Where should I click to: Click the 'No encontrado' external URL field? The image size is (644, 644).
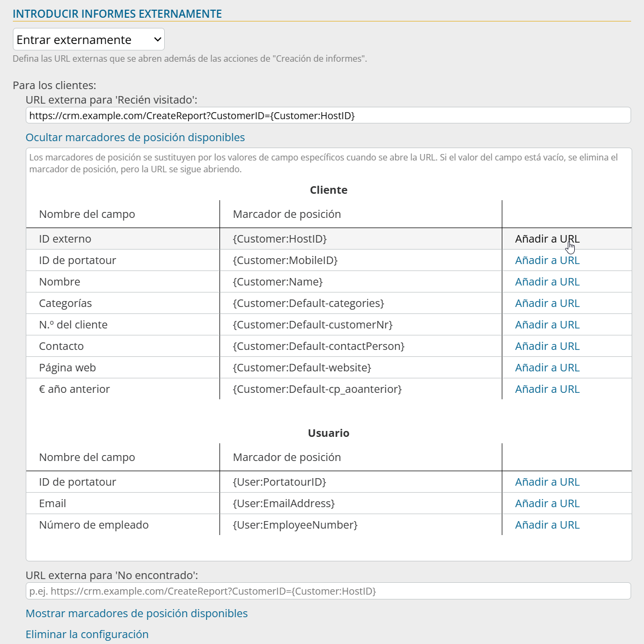click(x=328, y=591)
